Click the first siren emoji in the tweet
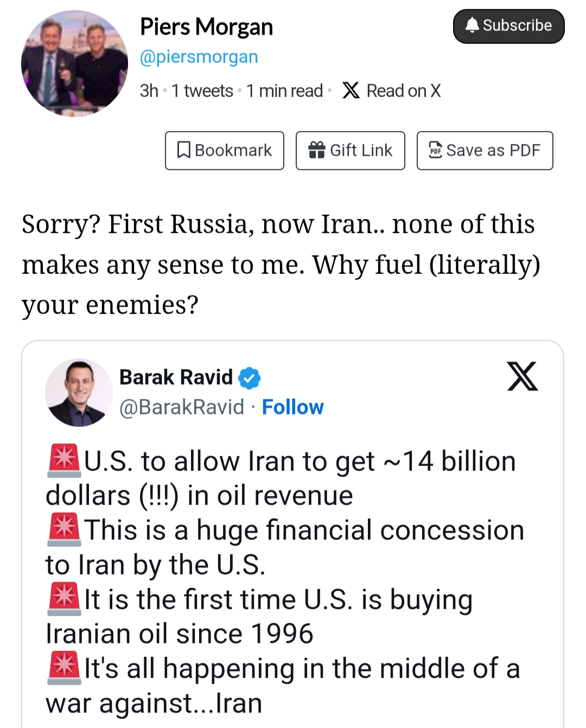This screenshot has height=728, width=586. [64, 461]
